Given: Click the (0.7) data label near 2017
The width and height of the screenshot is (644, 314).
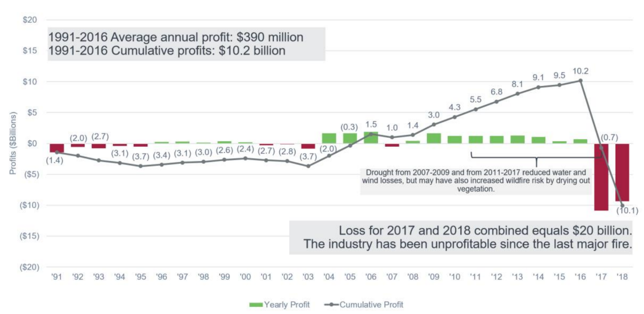Looking at the screenshot, I should (609, 137).
